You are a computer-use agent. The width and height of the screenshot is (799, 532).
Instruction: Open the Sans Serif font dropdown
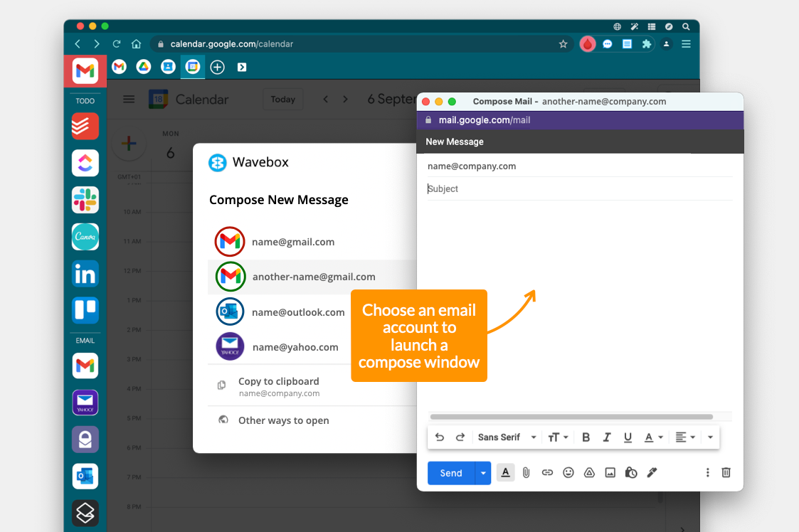[507, 437]
